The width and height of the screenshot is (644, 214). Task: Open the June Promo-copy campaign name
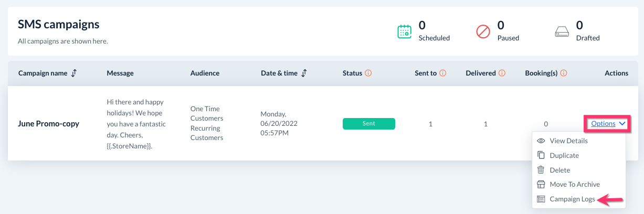(x=48, y=124)
